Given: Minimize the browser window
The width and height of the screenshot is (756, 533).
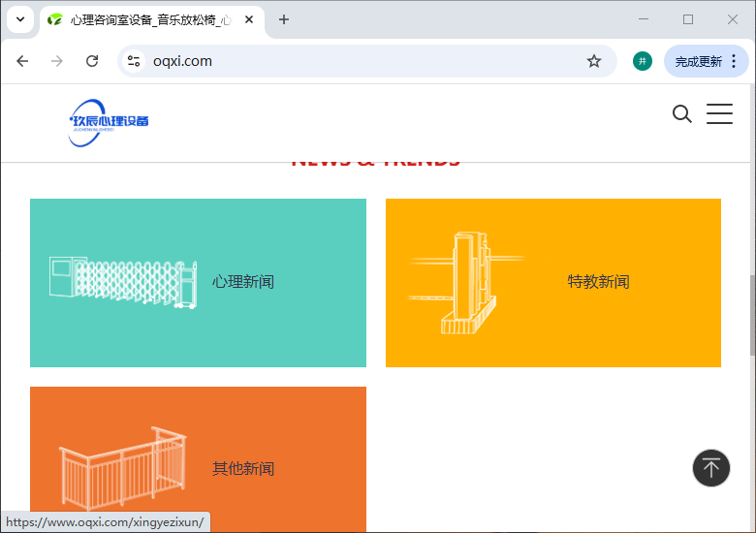Looking at the screenshot, I should pyautogui.click(x=644, y=19).
